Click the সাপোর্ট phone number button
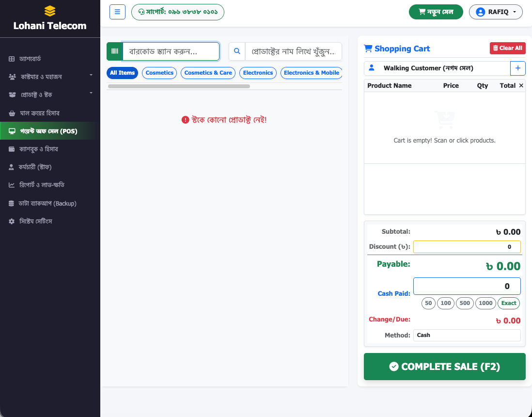 [178, 12]
